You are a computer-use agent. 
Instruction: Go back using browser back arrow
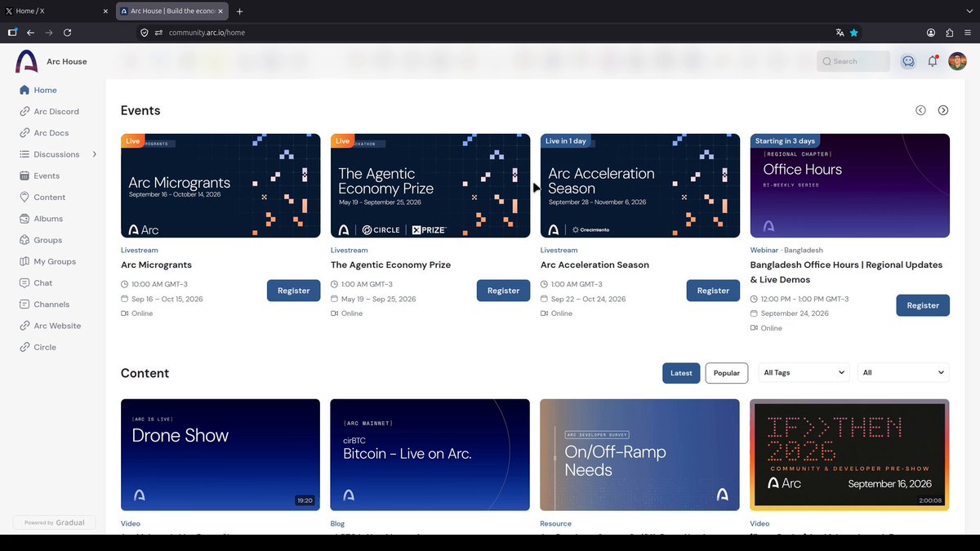(30, 33)
